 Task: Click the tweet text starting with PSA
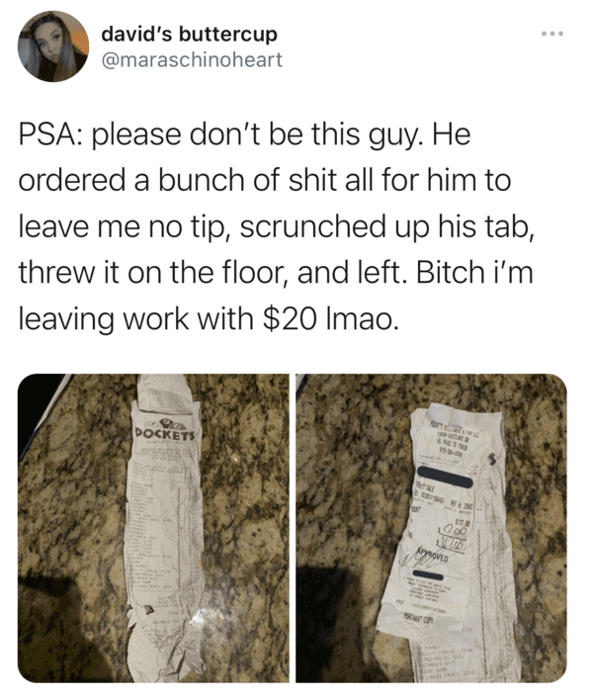(x=277, y=226)
